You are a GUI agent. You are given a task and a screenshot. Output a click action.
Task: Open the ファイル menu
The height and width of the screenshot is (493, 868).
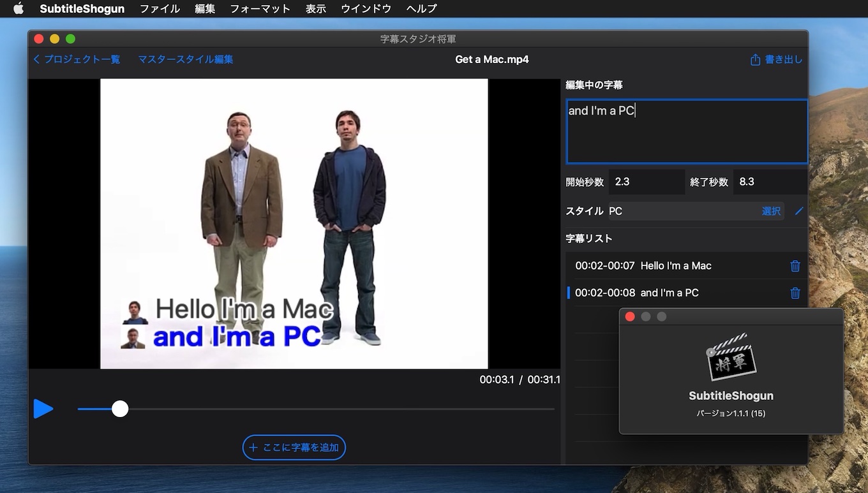160,8
